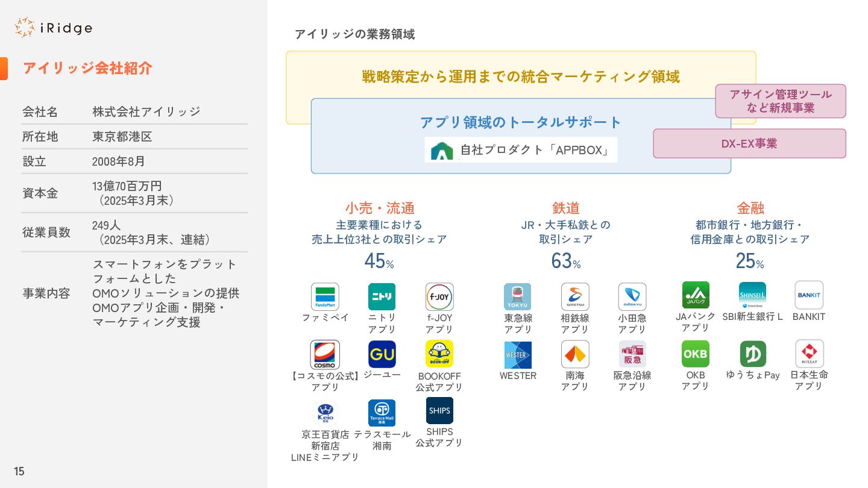Viewport: 868px width, 488px height.
Task: Click the BOOKOFF 公式アプリ label
Action: 439,381
